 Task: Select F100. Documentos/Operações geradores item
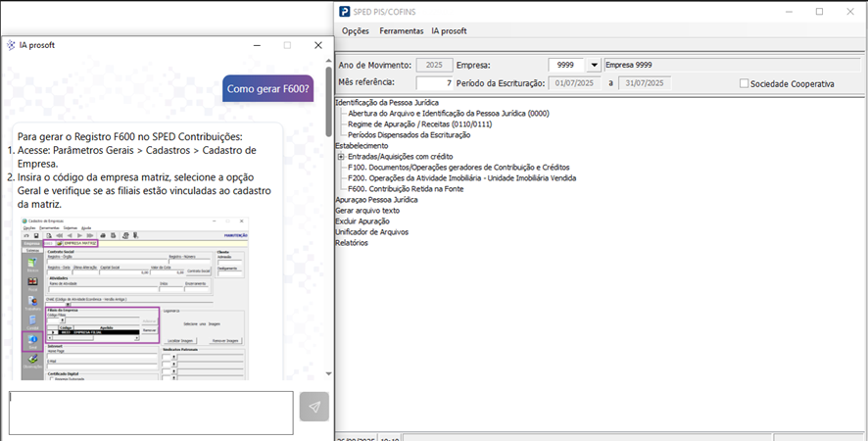tap(458, 168)
